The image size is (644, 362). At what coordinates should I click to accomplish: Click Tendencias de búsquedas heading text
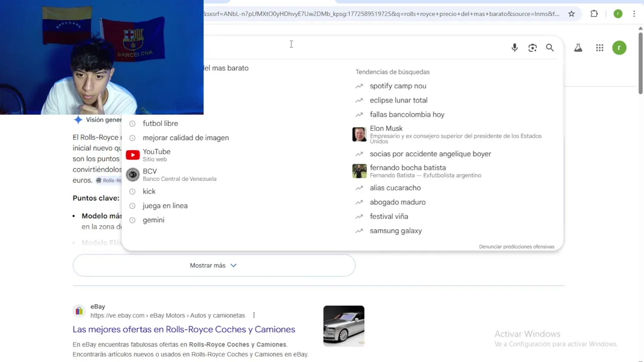pyautogui.click(x=392, y=72)
